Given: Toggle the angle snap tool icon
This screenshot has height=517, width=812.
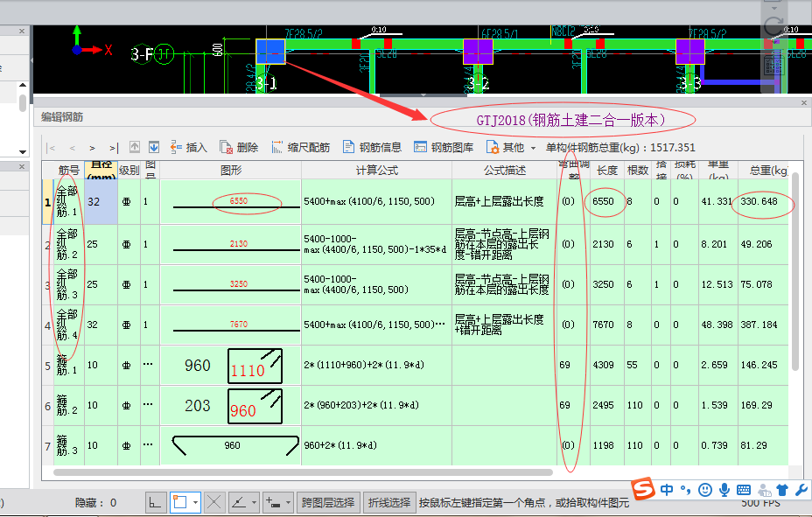Looking at the screenshot, I should tap(239, 502).
